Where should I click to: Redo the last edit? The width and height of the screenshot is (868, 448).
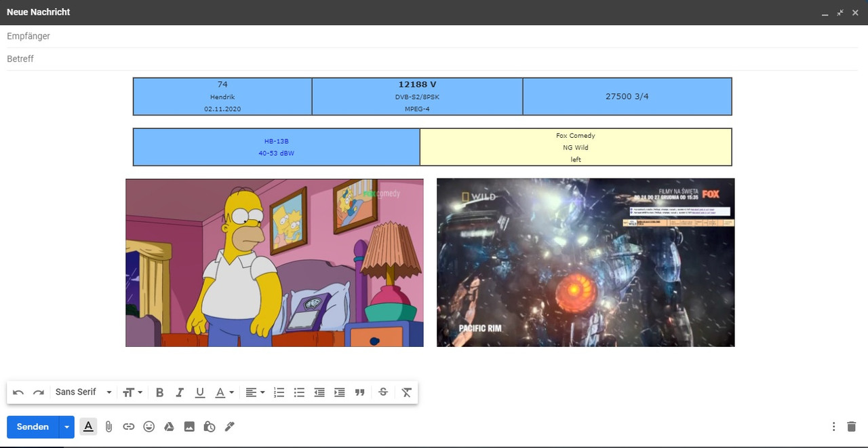(x=39, y=392)
